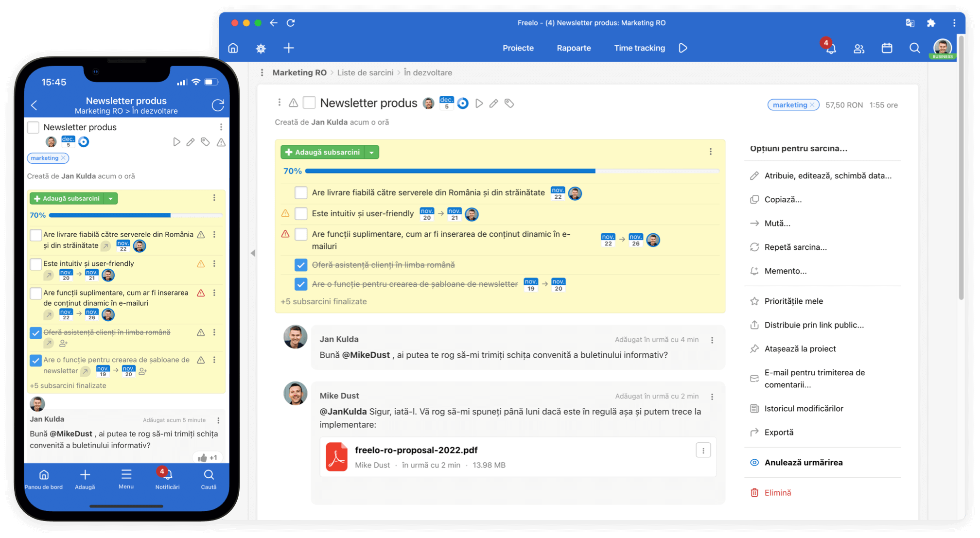Open the settings gear in desktop header
This screenshot has width=980, height=538.
(261, 48)
